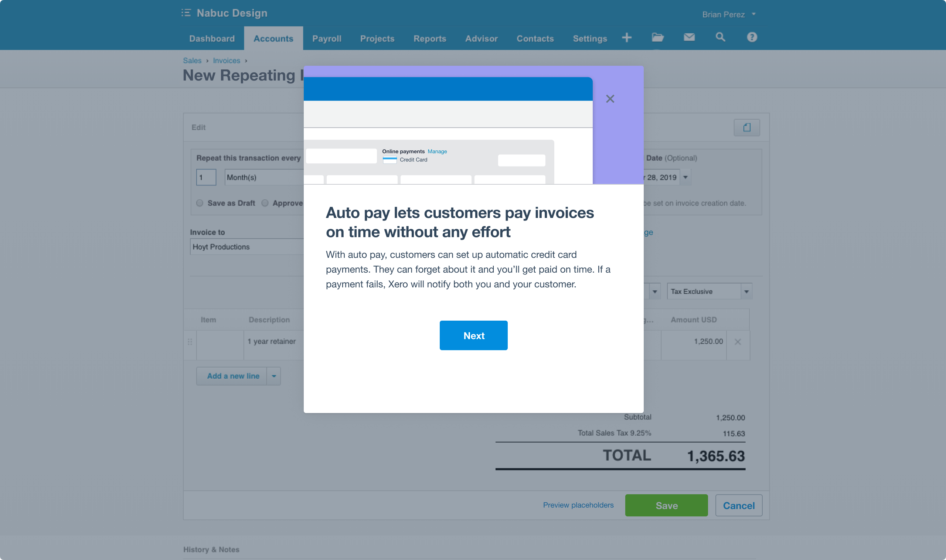946x560 pixels.
Task: Click the transaction repeat count input field
Action: click(205, 177)
